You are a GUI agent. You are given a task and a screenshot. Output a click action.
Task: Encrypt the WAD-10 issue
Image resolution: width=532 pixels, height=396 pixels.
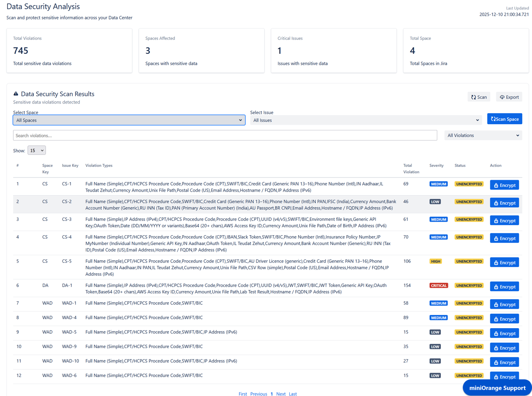coord(504,362)
